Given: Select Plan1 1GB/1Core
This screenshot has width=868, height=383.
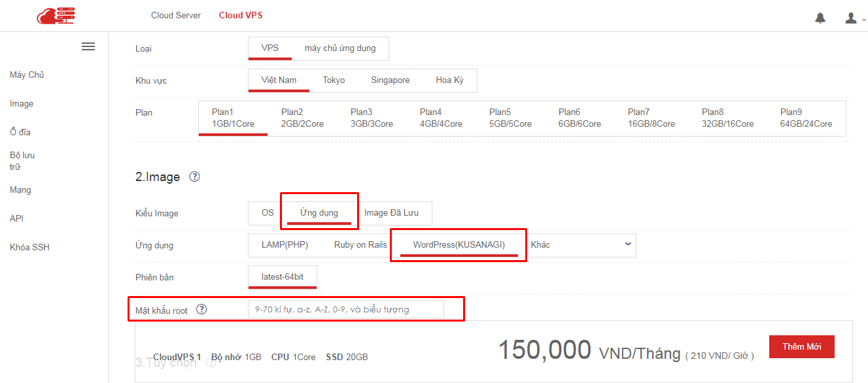Looking at the screenshot, I should pyautogui.click(x=234, y=118).
